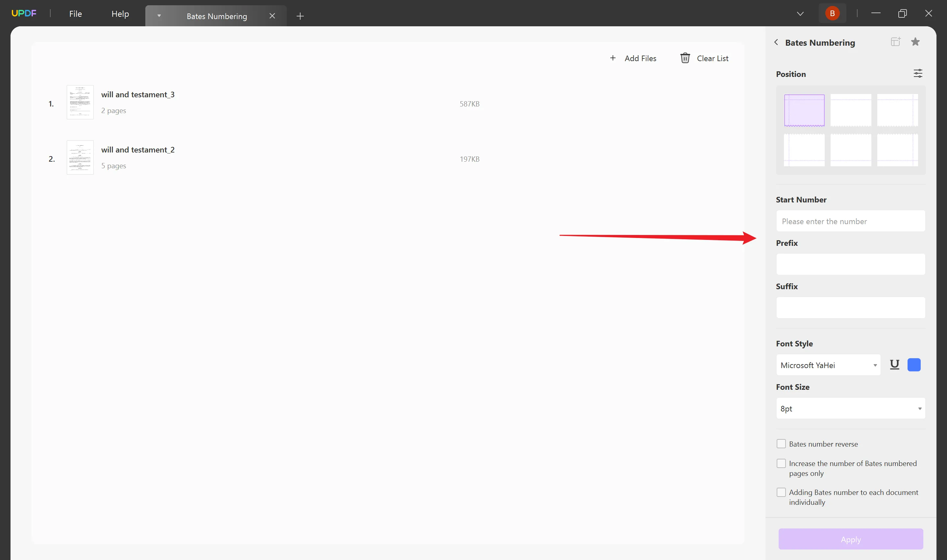Viewport: 947px width, 560px height.
Task: Open the Help menu
Action: pyautogui.click(x=119, y=13)
